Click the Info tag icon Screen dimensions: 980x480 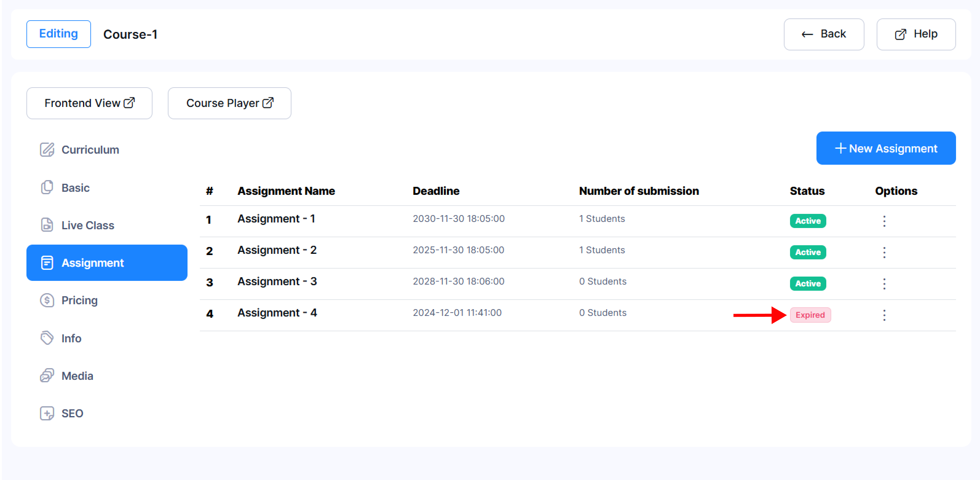(47, 338)
